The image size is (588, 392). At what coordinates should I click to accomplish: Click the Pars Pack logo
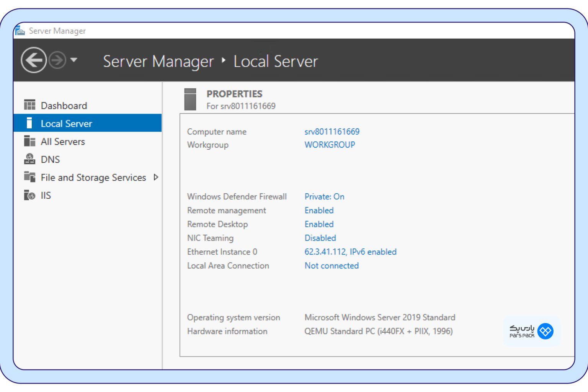[531, 331]
